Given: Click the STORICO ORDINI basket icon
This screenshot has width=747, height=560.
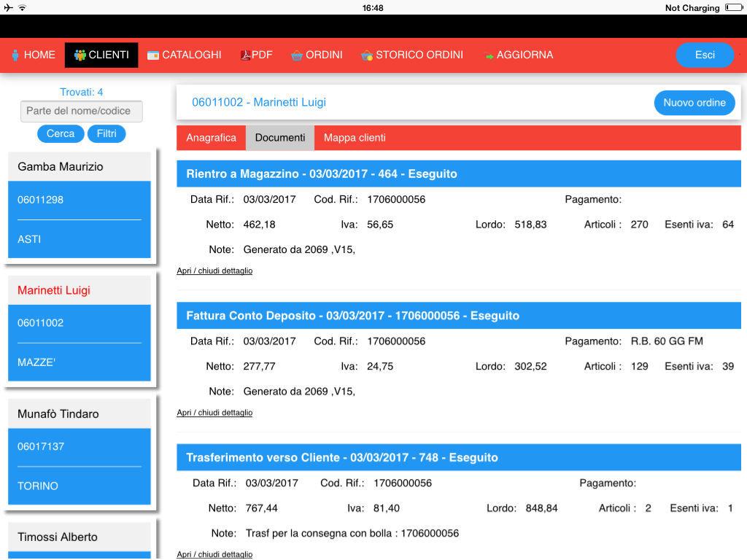Looking at the screenshot, I should coord(367,55).
